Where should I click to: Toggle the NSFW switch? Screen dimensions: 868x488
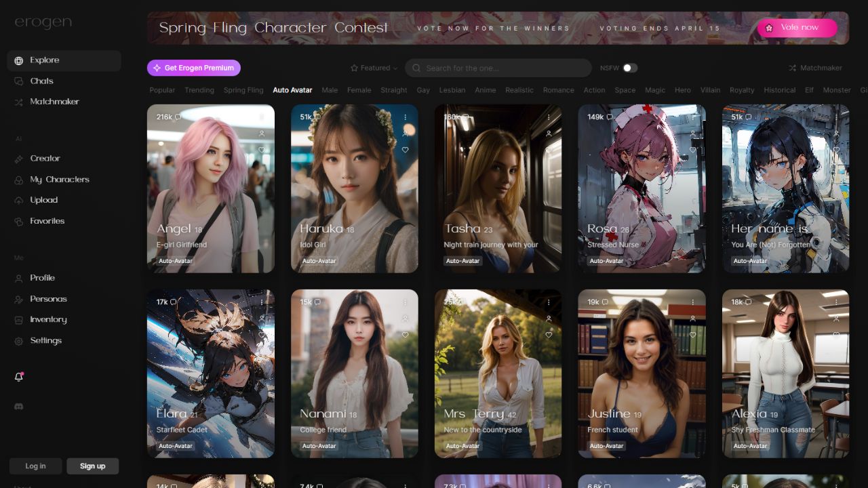click(630, 68)
